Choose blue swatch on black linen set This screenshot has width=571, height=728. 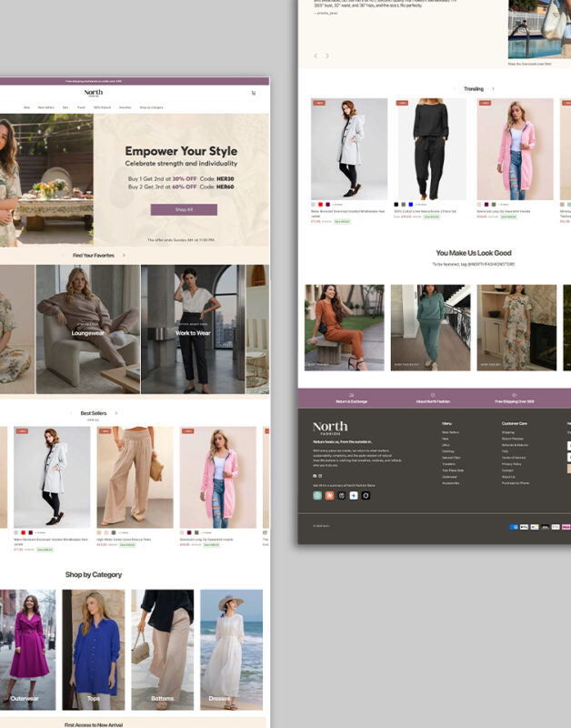tap(410, 204)
